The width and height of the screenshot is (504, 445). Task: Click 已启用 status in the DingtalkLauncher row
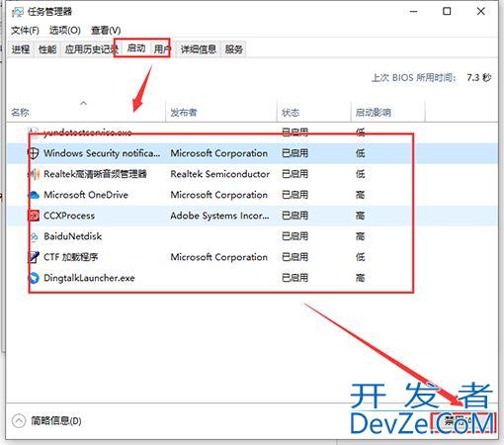pos(294,278)
